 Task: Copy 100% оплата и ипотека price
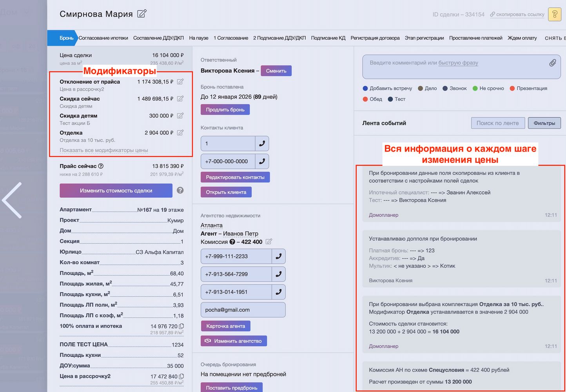[x=181, y=326]
